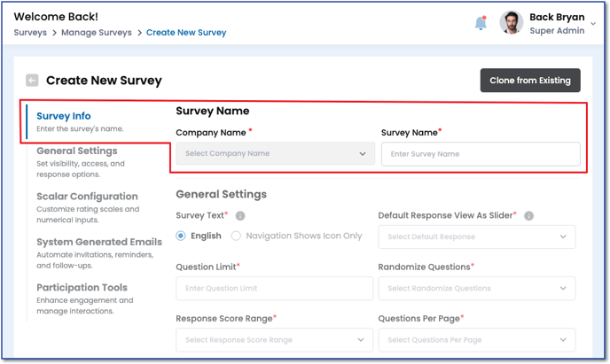The image size is (610, 364).
Task: Open the Default Response dropdown
Action: tap(476, 237)
